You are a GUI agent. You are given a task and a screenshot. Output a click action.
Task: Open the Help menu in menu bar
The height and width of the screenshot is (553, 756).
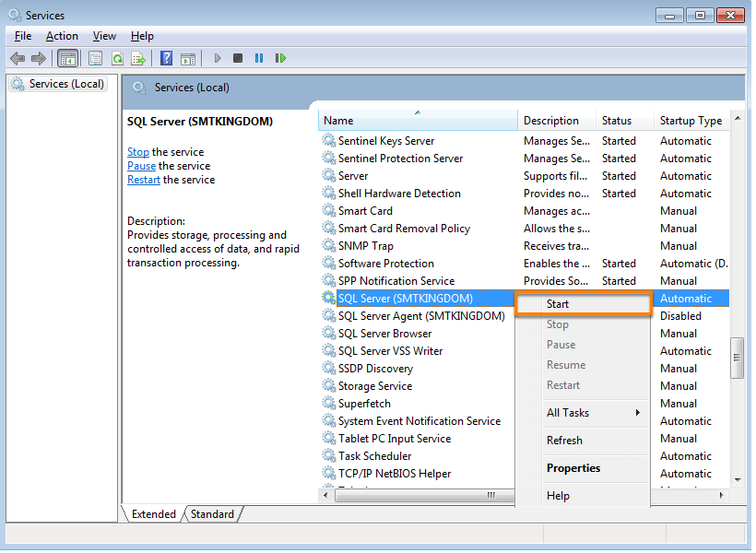point(143,36)
